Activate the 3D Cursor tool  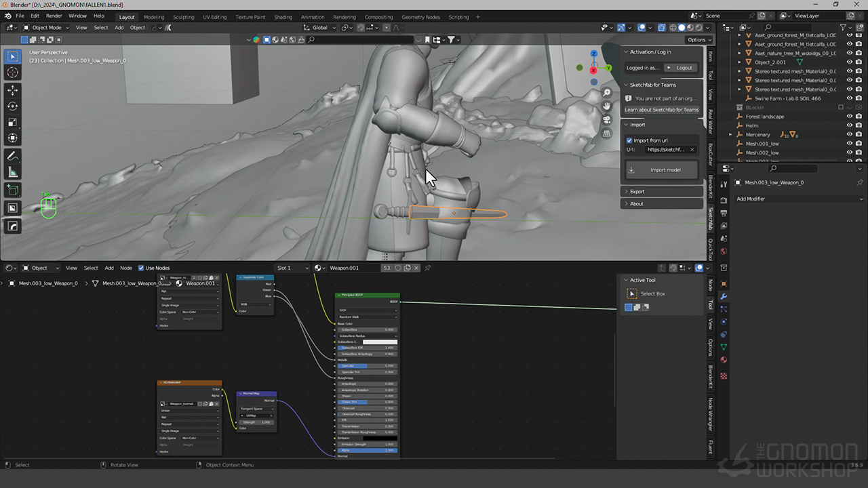click(13, 73)
